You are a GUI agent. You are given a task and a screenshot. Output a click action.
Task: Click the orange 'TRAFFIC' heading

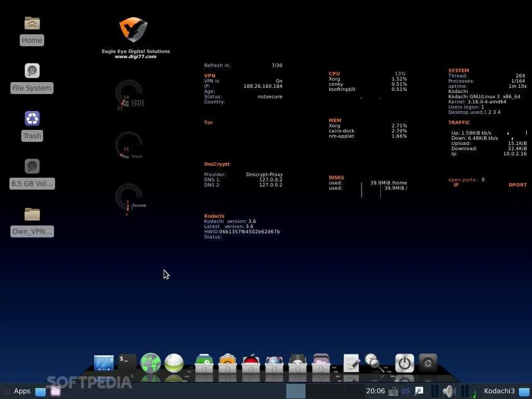click(459, 123)
